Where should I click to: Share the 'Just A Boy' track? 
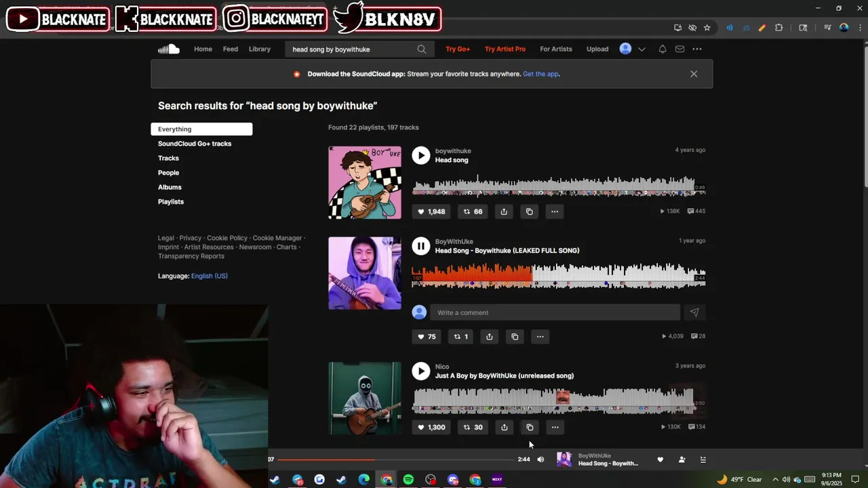[x=504, y=427]
